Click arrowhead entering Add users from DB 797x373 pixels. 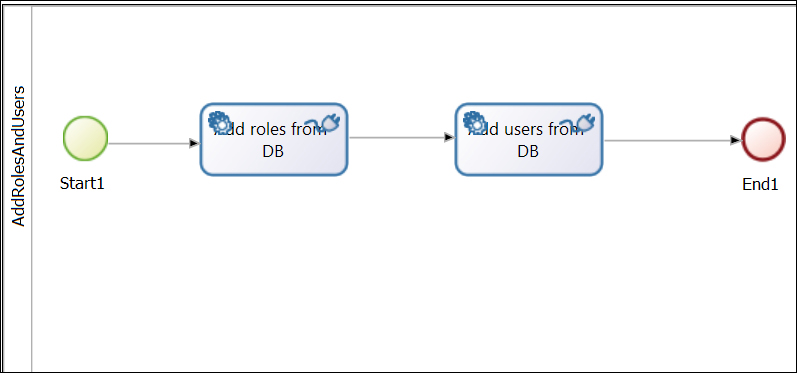449,137
